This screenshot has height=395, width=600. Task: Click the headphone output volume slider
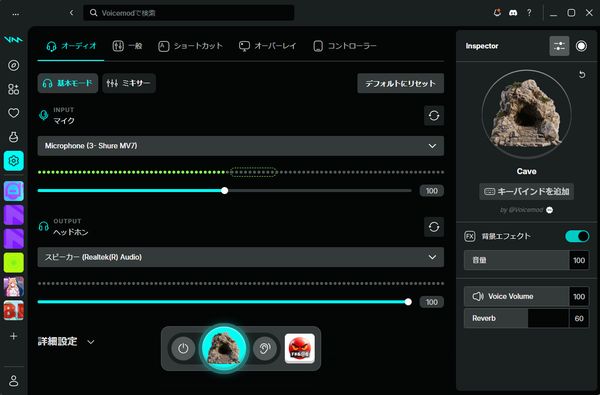coord(224,302)
